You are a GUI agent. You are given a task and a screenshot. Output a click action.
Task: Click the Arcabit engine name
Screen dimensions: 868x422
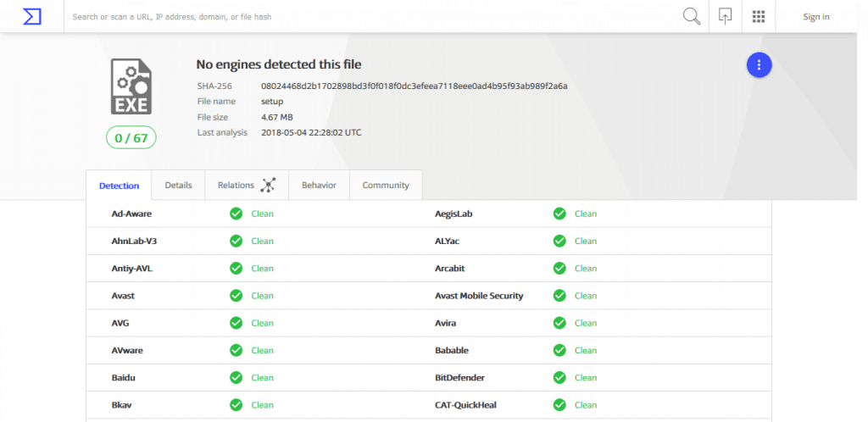point(449,269)
